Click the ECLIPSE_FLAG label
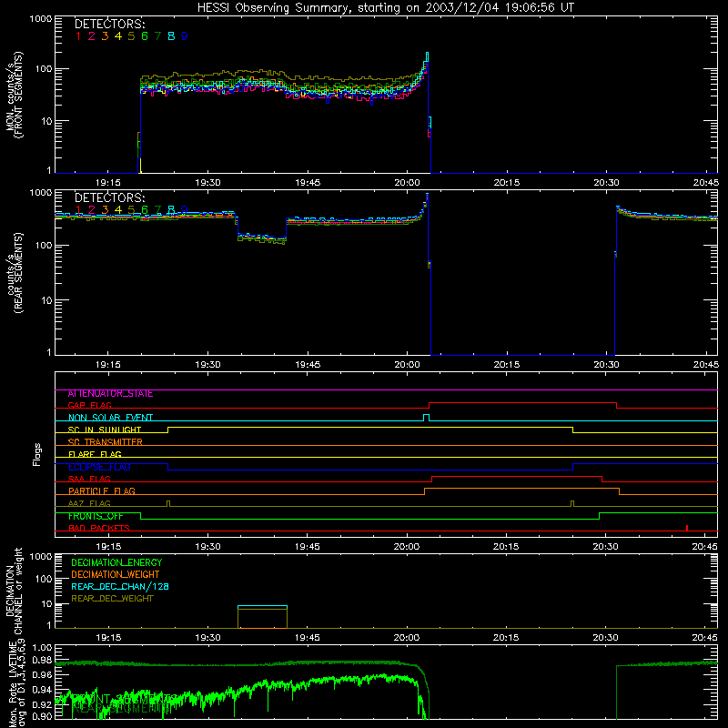 [99, 467]
